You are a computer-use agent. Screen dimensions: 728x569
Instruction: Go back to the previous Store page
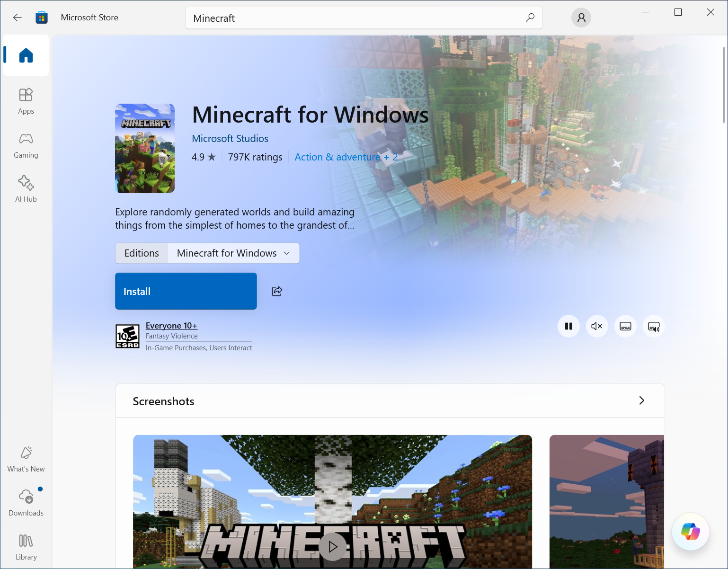[17, 17]
